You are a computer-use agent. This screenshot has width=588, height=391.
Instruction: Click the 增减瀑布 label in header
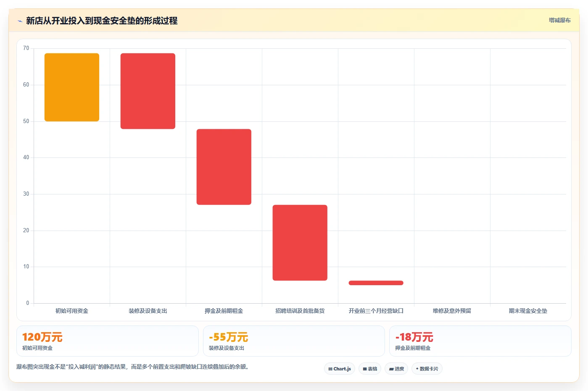click(x=560, y=20)
